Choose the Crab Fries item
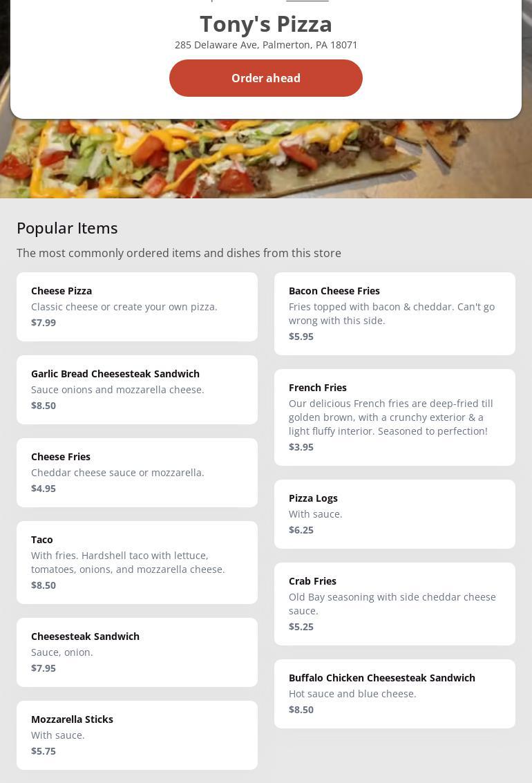Viewport: 532px width, 783px height. coord(395,603)
